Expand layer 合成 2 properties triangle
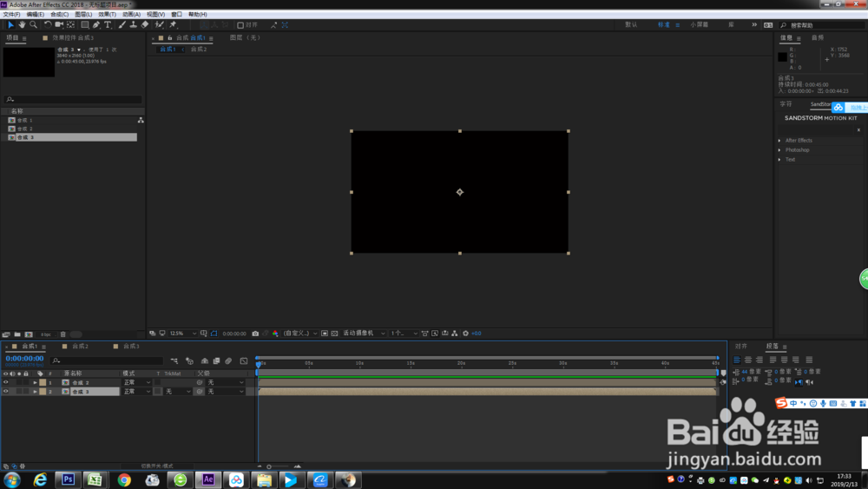Viewport: 868px width, 489px height. [35, 383]
